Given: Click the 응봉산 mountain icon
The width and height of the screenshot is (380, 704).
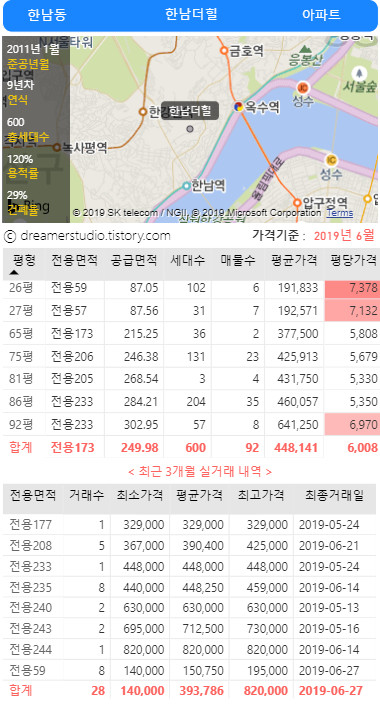Looking at the screenshot, I should (305, 48).
